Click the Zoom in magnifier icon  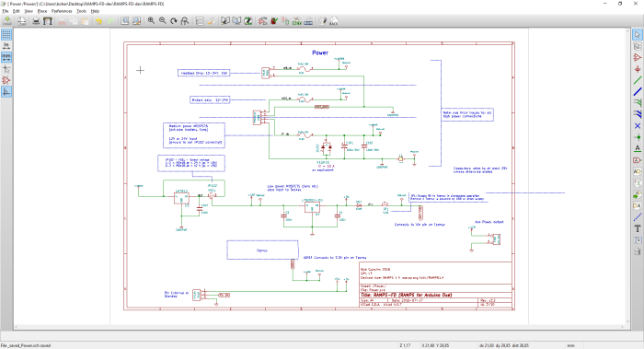click(x=151, y=21)
